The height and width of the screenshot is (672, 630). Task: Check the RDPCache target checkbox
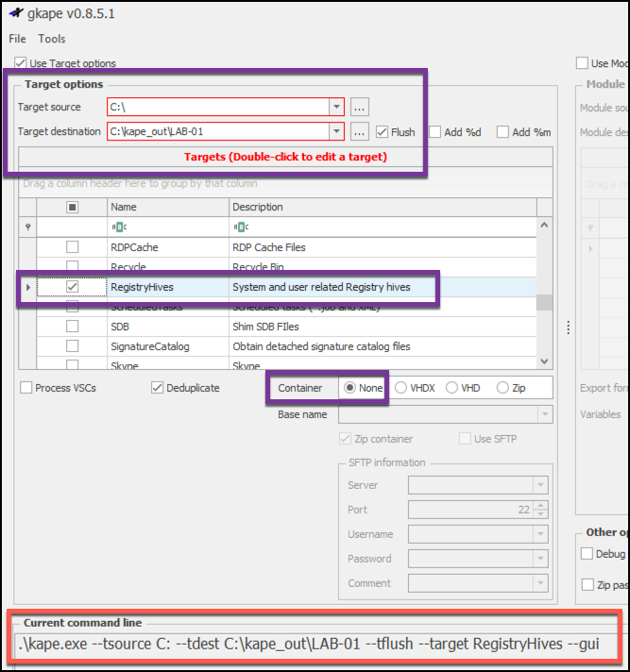click(73, 247)
